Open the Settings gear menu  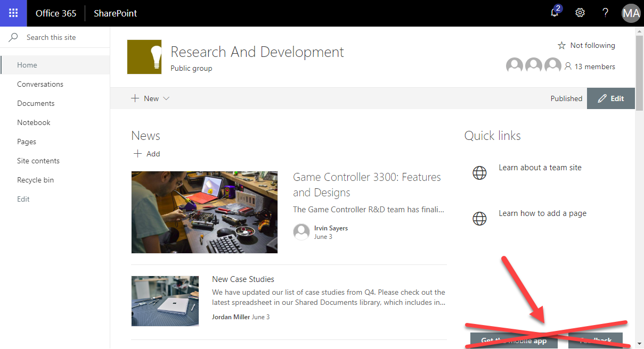(x=580, y=13)
